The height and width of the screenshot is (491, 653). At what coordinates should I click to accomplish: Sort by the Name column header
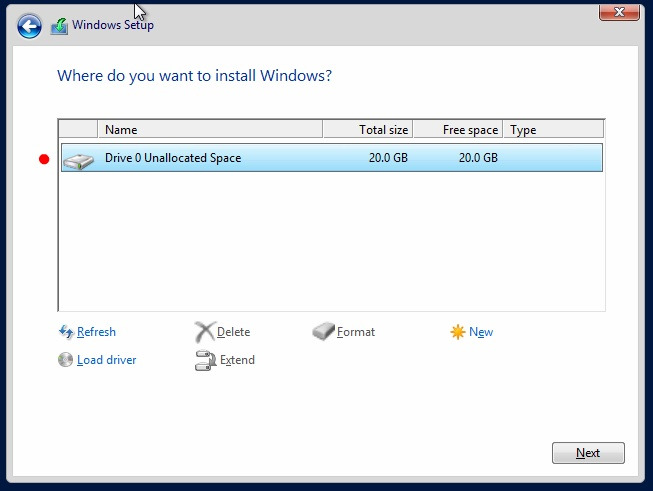pyautogui.click(x=210, y=130)
